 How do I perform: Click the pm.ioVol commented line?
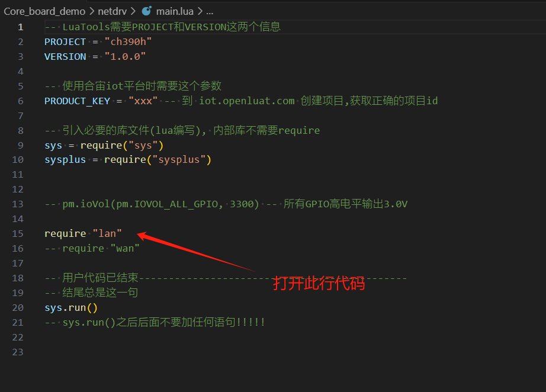click(226, 204)
